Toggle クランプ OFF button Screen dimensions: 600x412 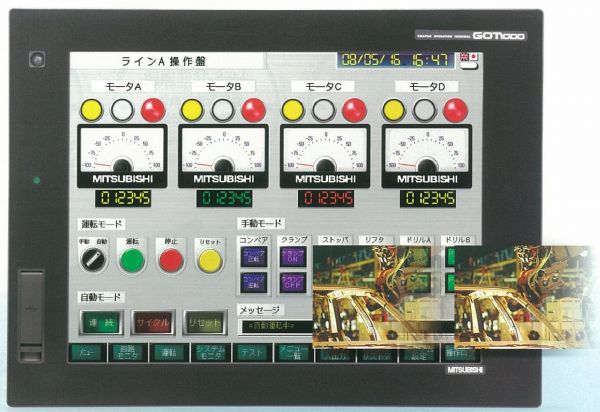coord(293,284)
